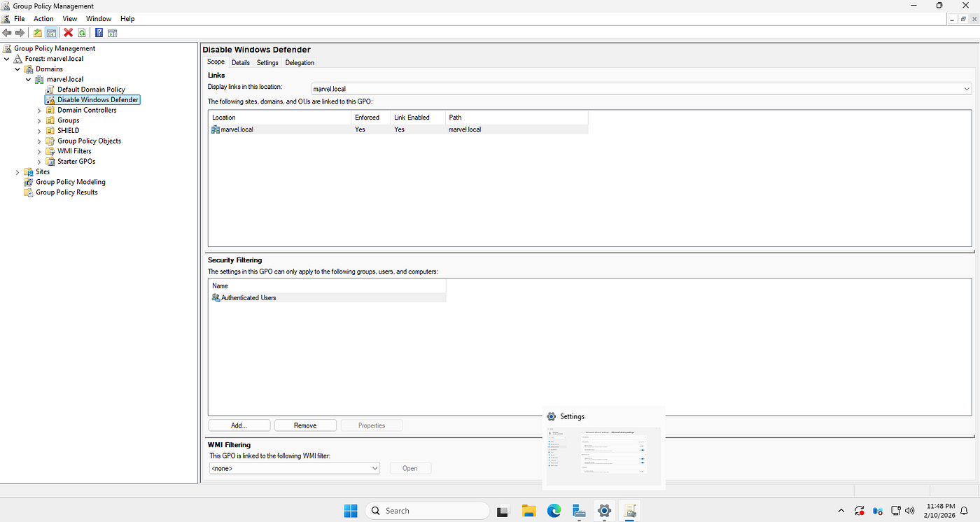
Task: Switch to the Settings tab
Action: [x=267, y=62]
